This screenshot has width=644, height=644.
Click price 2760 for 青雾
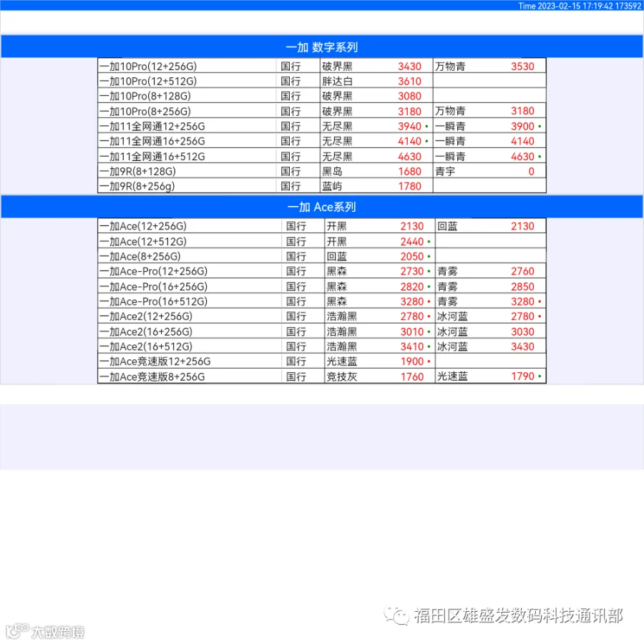[x=522, y=271]
